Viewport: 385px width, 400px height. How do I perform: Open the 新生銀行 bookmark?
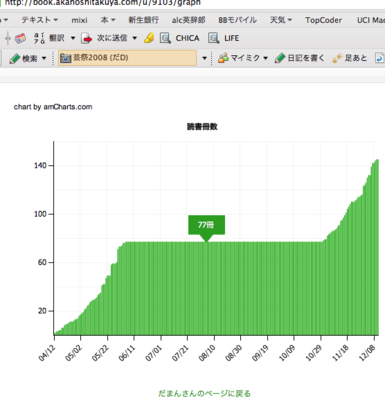(x=144, y=20)
